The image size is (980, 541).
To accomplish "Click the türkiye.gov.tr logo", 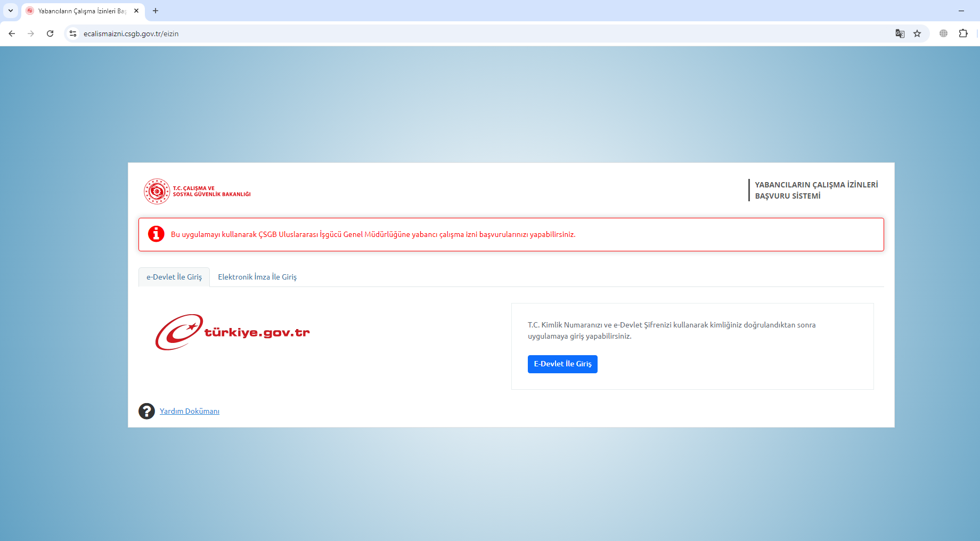I will pyautogui.click(x=233, y=332).
